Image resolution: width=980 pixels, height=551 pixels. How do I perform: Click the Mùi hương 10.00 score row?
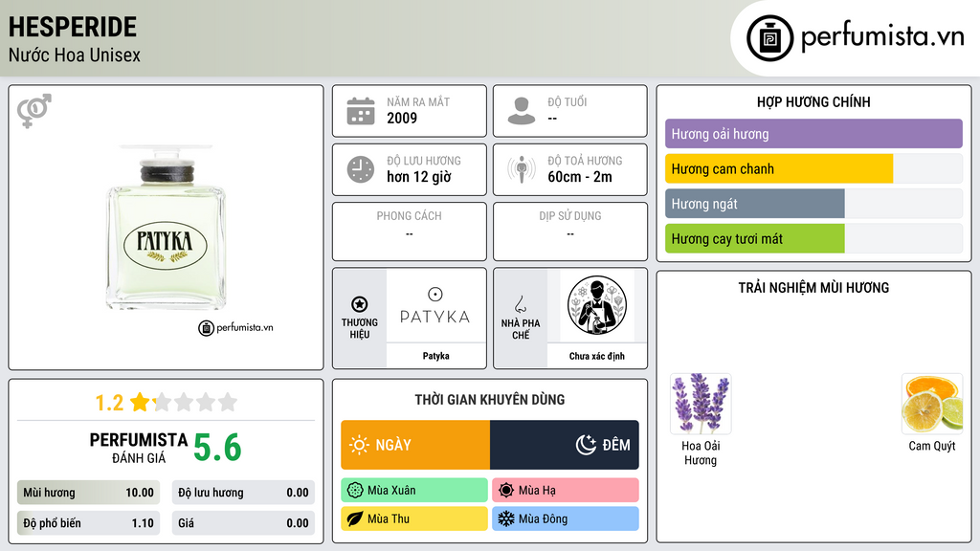88,493
